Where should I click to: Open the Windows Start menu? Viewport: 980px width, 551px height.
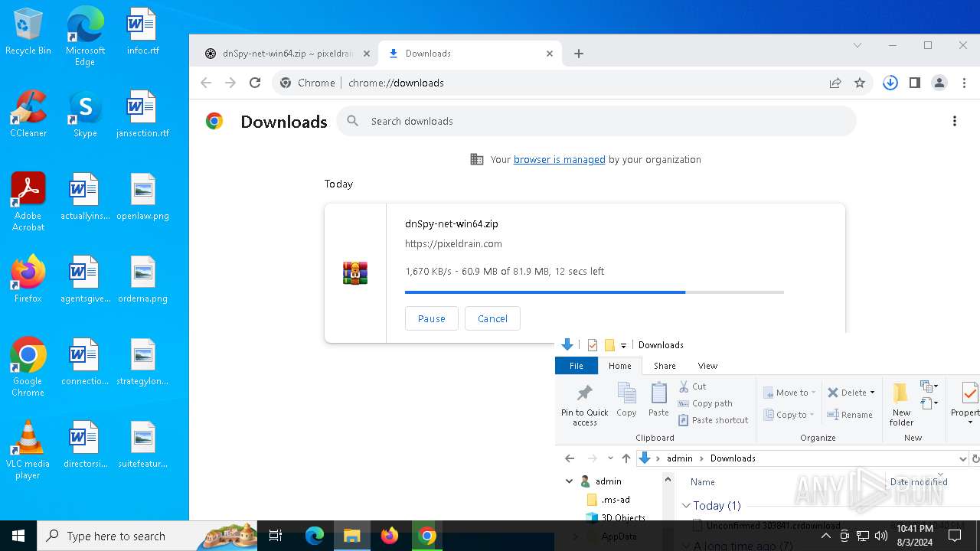(x=18, y=536)
